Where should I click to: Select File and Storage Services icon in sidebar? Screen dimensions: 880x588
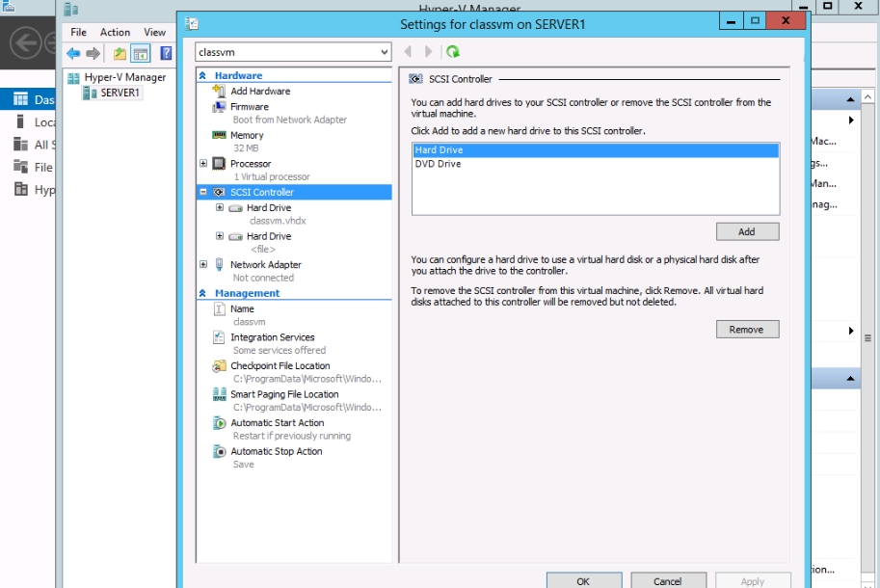[x=21, y=167]
